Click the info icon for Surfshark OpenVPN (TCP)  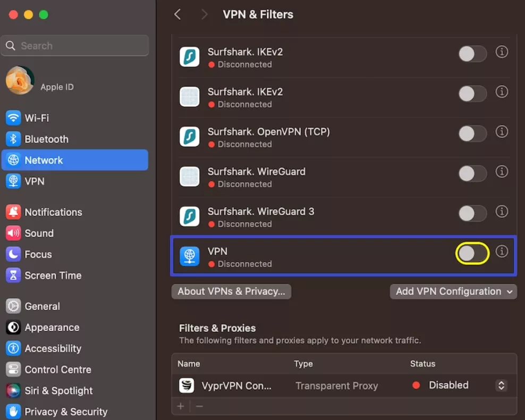pyautogui.click(x=502, y=131)
